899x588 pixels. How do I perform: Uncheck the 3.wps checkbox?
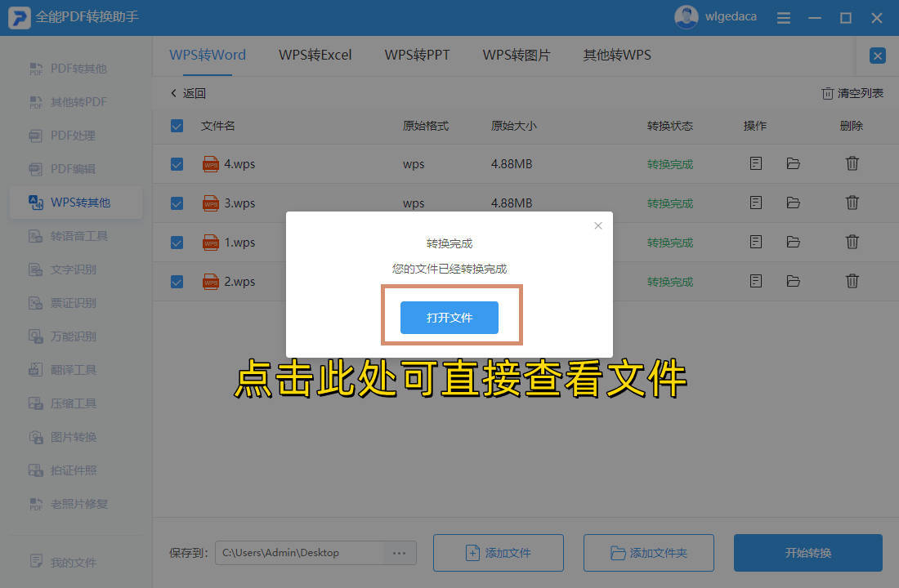click(177, 203)
